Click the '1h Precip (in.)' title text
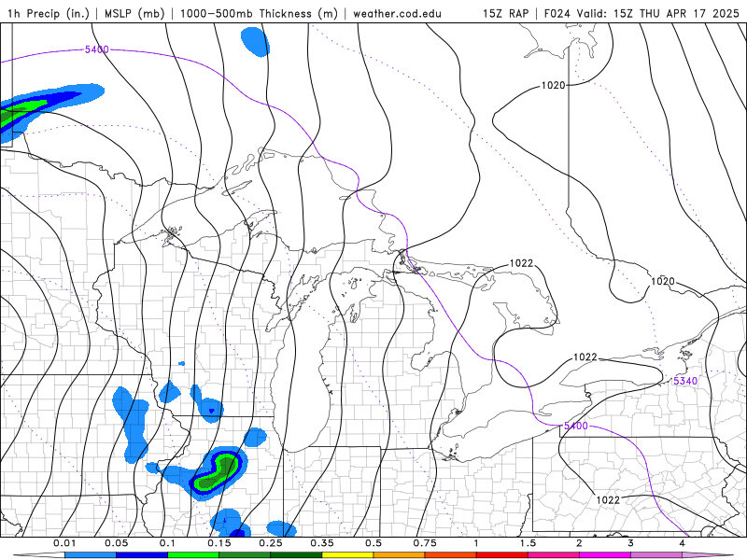Screen dimensions: 747x560 tap(49, 13)
